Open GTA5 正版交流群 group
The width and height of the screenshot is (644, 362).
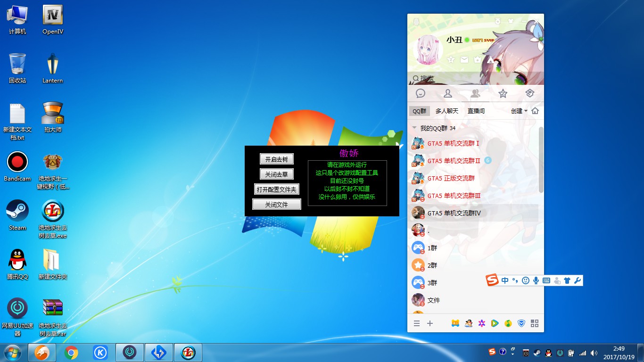coord(473,178)
